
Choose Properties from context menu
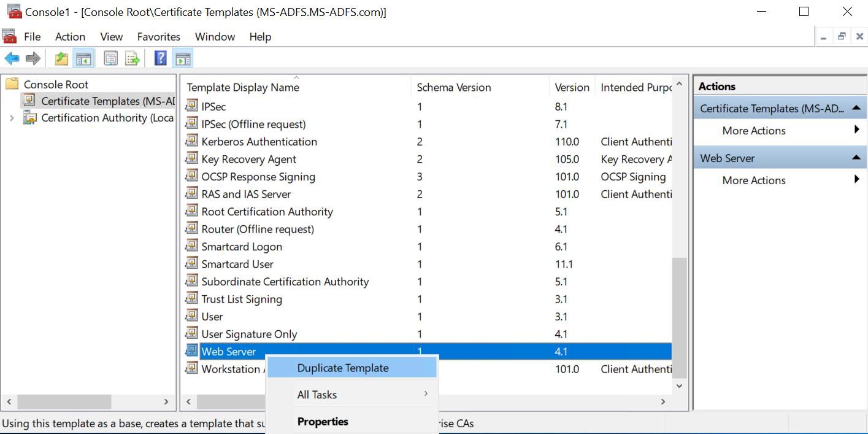tap(352, 422)
